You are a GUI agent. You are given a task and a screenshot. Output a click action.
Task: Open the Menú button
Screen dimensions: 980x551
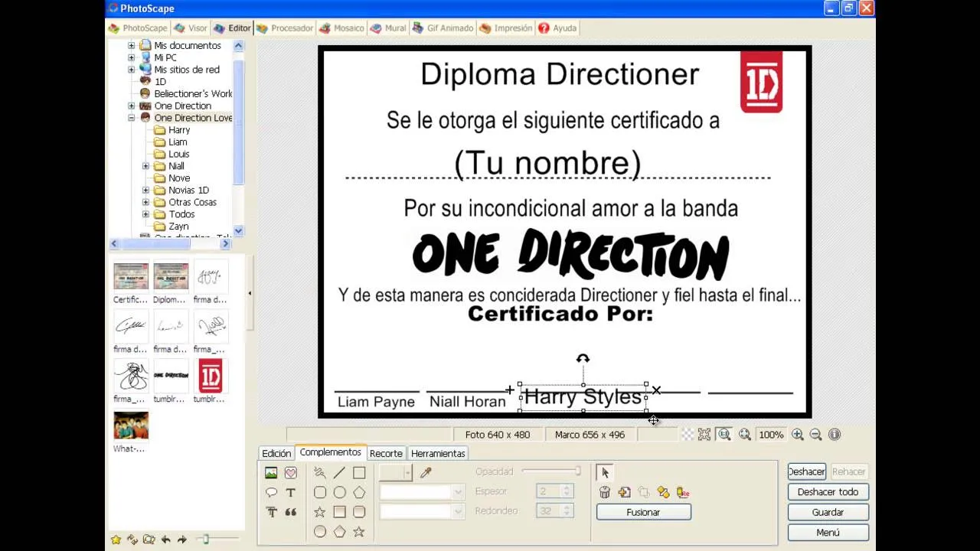pos(828,532)
